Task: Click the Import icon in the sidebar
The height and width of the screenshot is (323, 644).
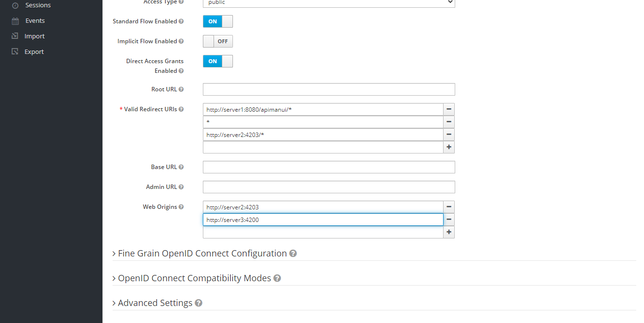Action: 14,35
